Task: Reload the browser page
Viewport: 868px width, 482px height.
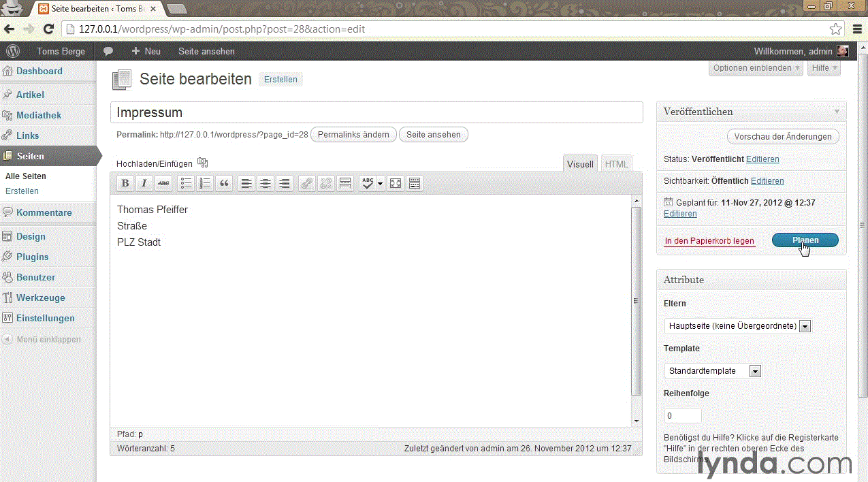Action: click(48, 29)
